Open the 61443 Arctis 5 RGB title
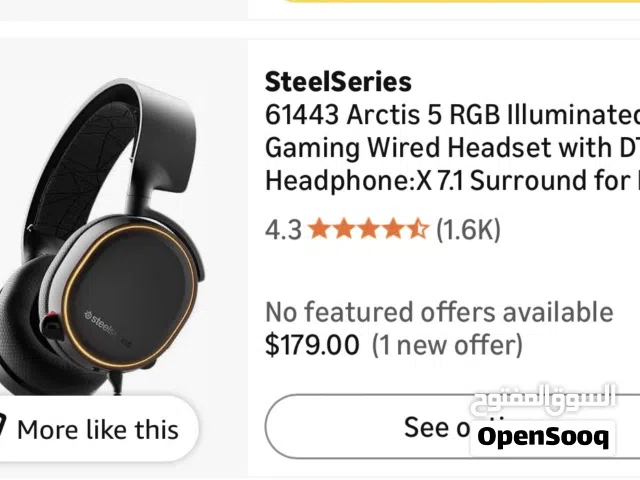Screen dimensions: 640x480 [450, 115]
